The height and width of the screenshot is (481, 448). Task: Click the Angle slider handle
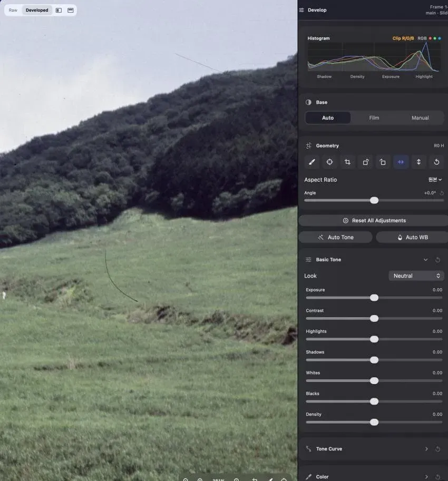click(374, 201)
